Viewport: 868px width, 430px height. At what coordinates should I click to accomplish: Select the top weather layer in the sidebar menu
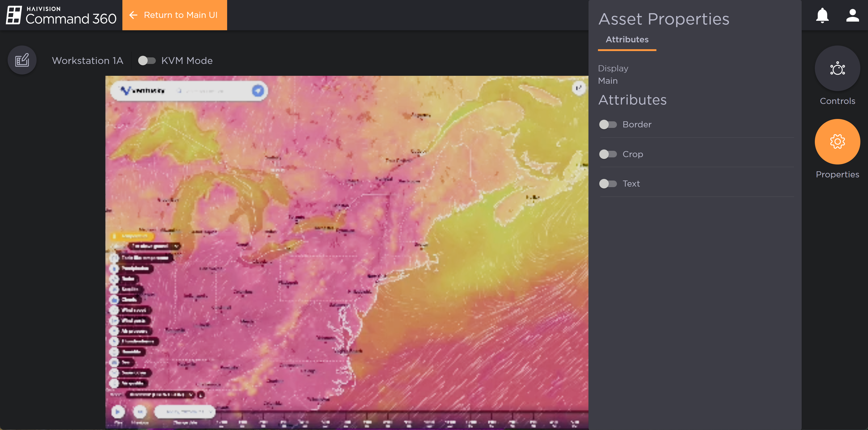pos(142,257)
